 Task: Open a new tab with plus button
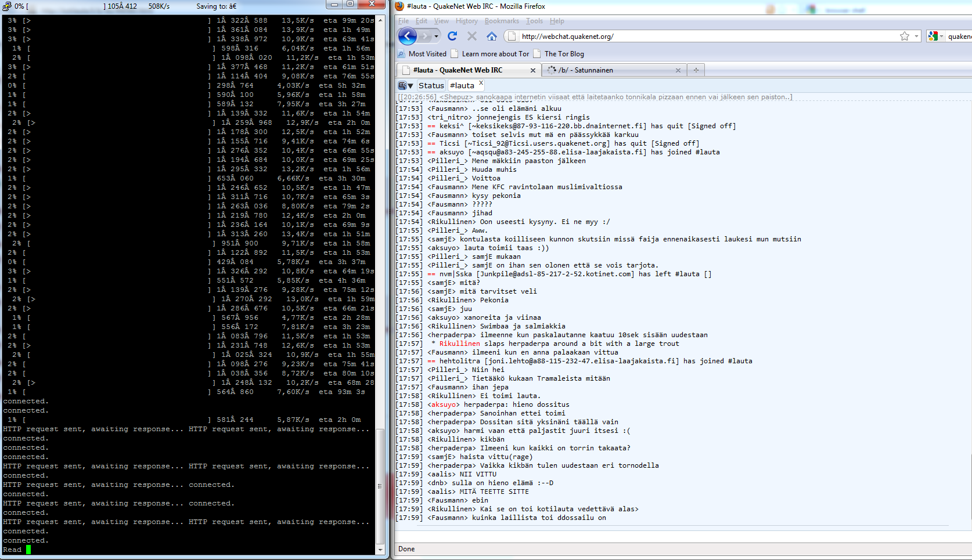(x=696, y=70)
